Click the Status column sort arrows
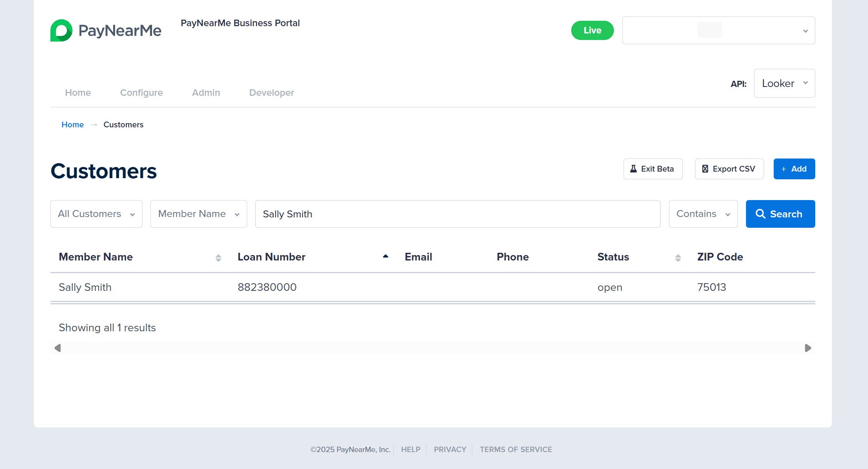This screenshot has width=868, height=469. click(x=678, y=258)
